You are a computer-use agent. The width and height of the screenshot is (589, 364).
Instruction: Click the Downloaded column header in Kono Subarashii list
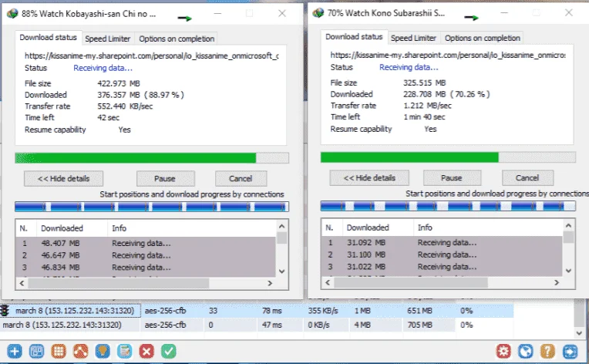378,228
